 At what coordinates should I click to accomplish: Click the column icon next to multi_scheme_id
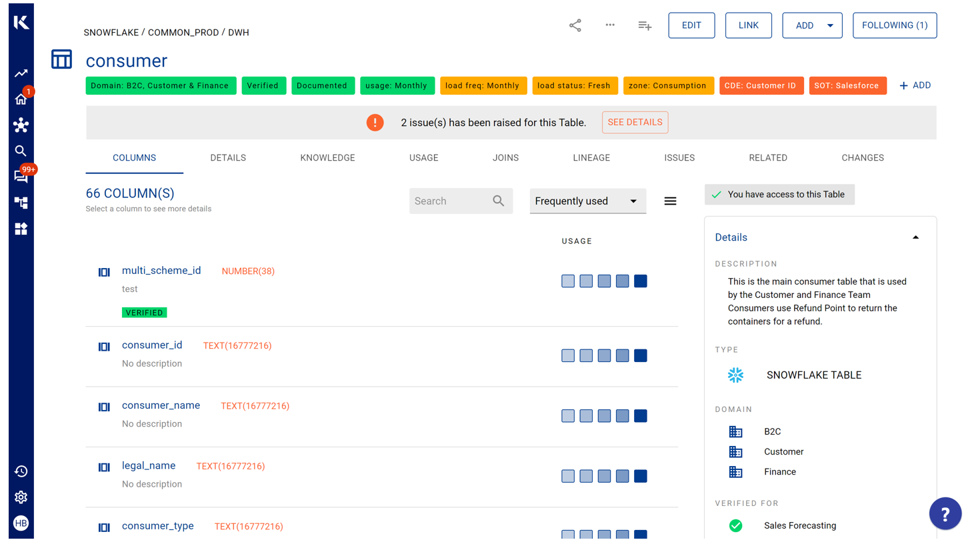[104, 272]
